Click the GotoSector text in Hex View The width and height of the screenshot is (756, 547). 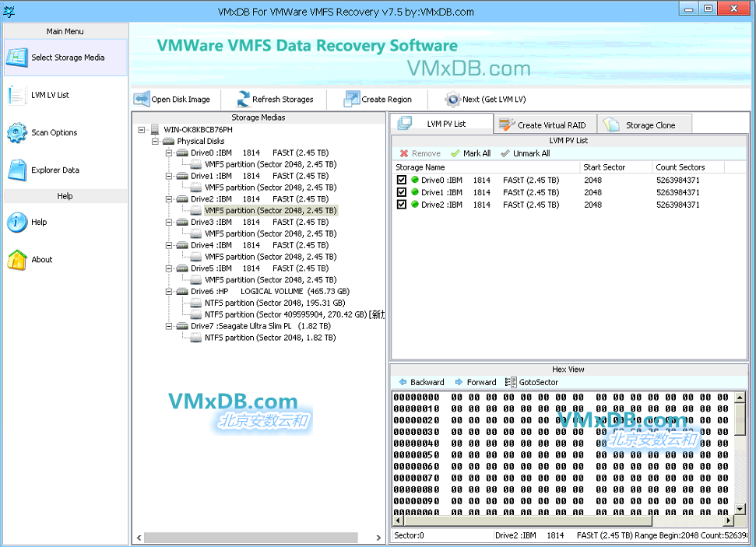click(539, 382)
